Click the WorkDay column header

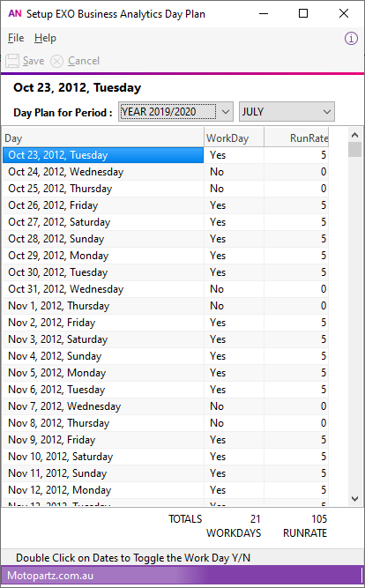click(235, 138)
